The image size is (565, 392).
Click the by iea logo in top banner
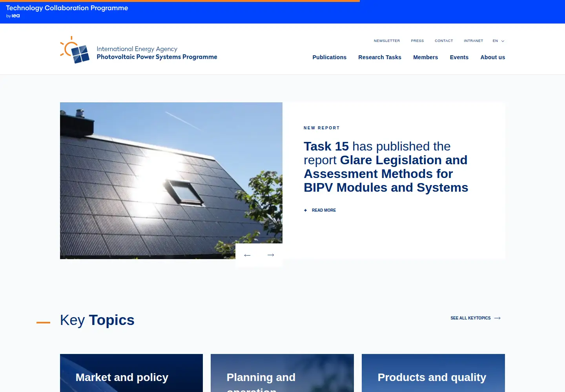coord(13,16)
